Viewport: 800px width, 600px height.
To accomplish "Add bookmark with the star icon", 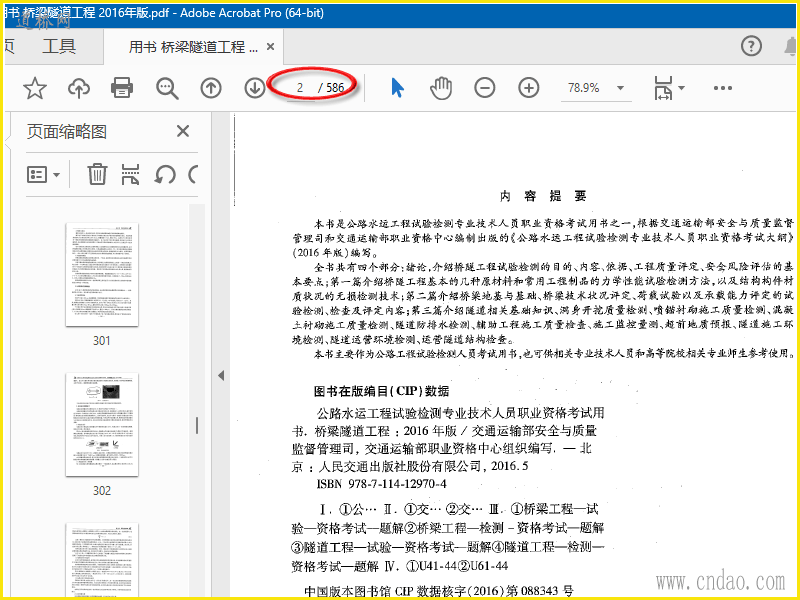I will coord(35,88).
